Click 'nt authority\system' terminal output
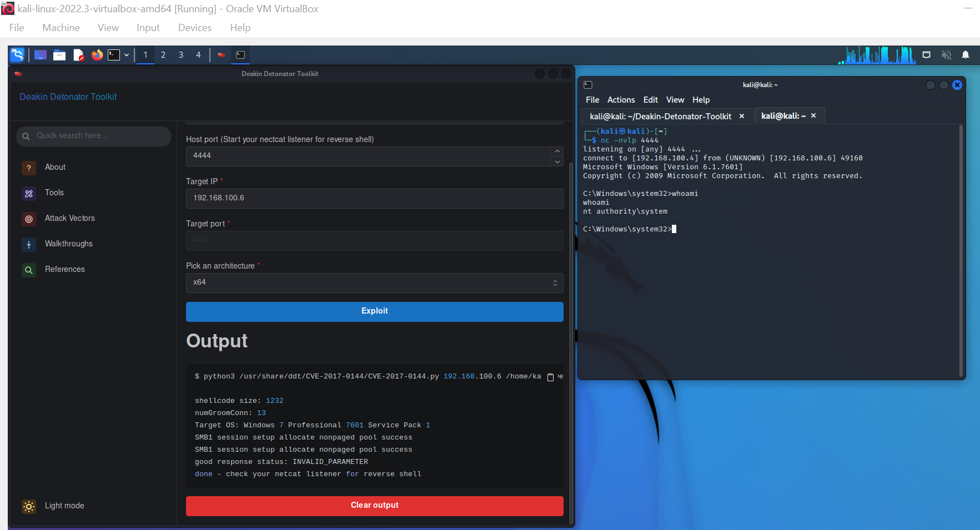This screenshot has height=530, width=980. click(x=625, y=211)
